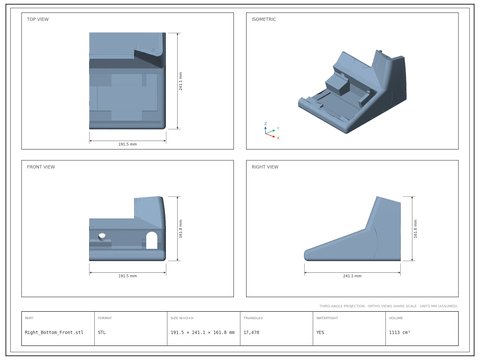Click the 17,478 triangles value
This screenshot has width=480, height=360.
[251, 332]
